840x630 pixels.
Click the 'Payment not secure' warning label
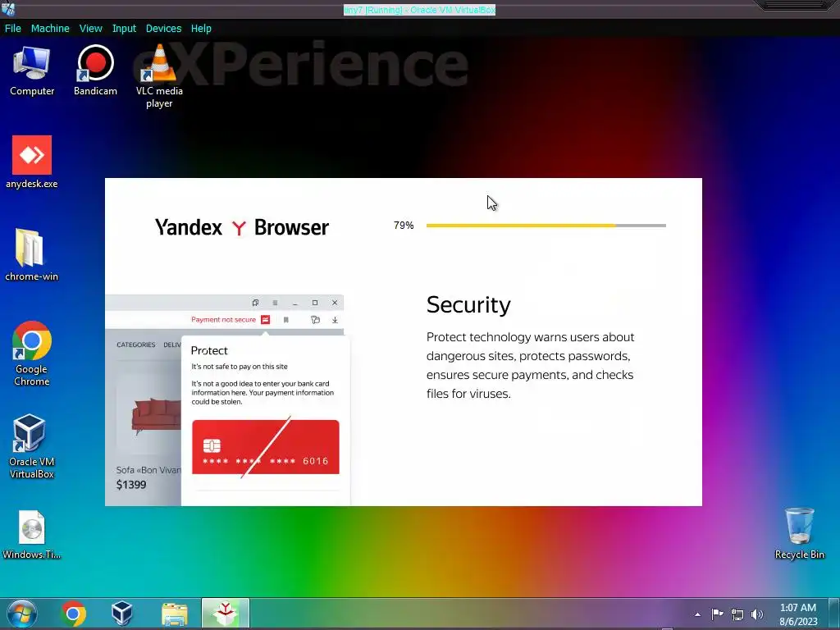[223, 319]
